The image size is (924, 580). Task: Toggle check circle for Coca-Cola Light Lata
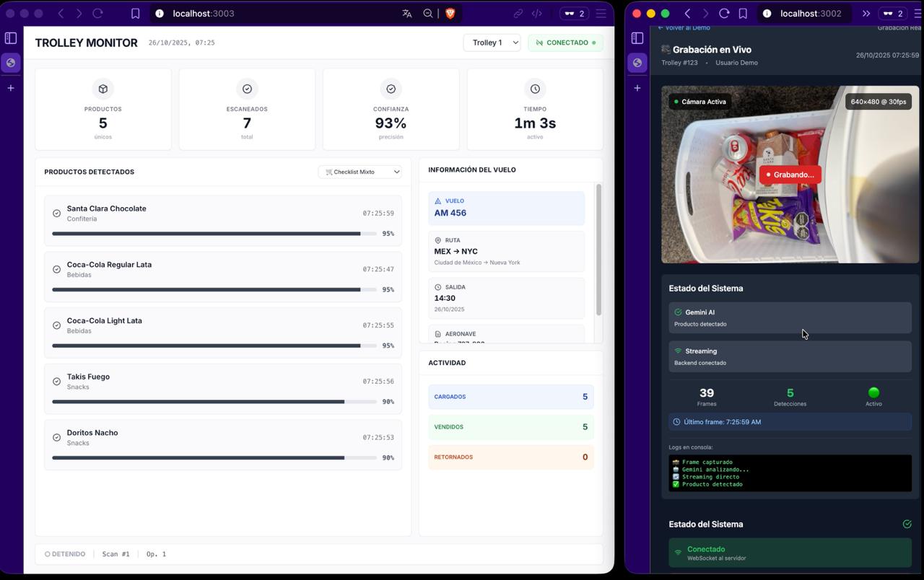(56, 325)
